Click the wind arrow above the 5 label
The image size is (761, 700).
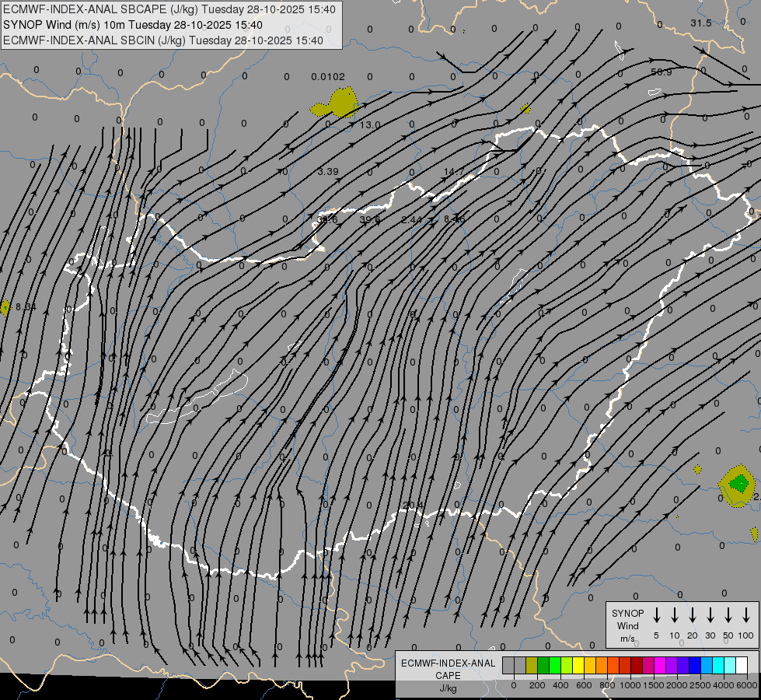point(656,615)
